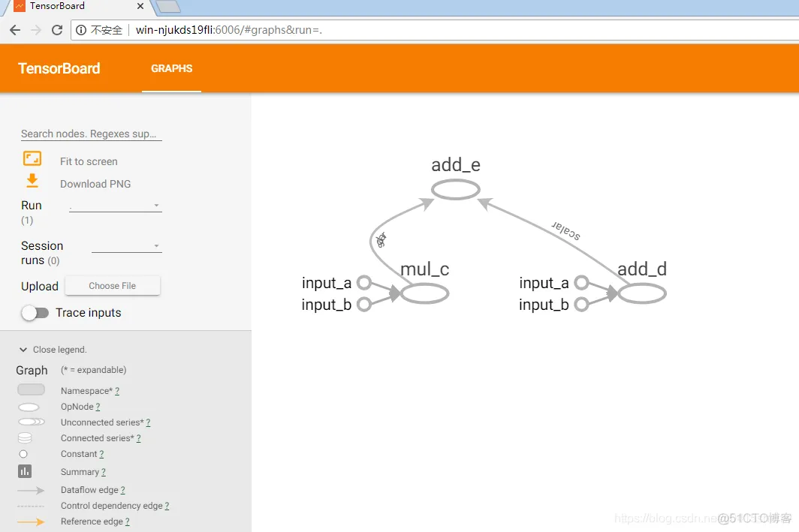Click the mul_c node label text

[x=424, y=269]
